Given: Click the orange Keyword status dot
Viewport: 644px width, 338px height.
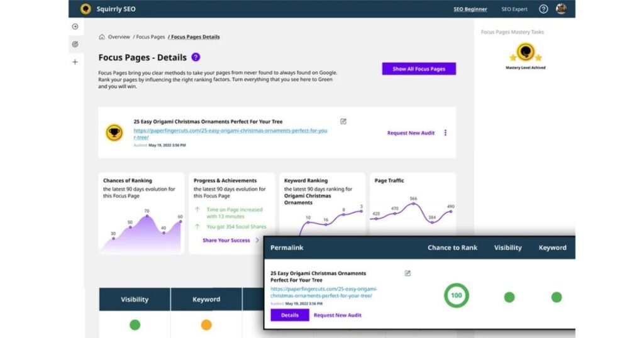Looking at the screenshot, I should coord(206,325).
